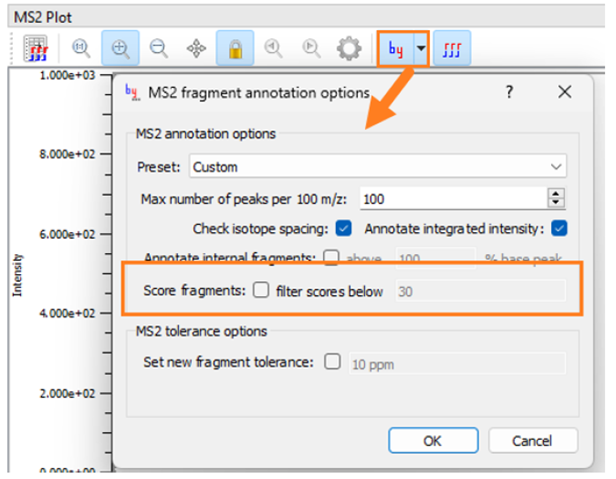Toggle the yellow lock icon

click(235, 48)
